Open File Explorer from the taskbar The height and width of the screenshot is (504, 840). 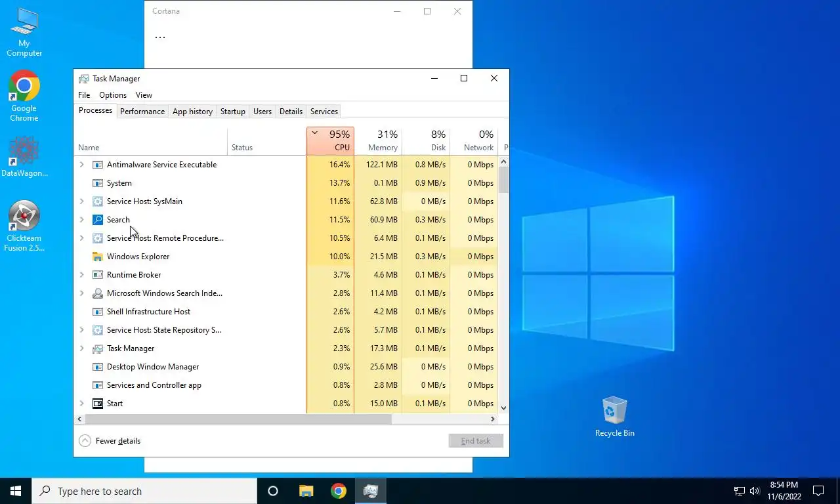point(306,491)
